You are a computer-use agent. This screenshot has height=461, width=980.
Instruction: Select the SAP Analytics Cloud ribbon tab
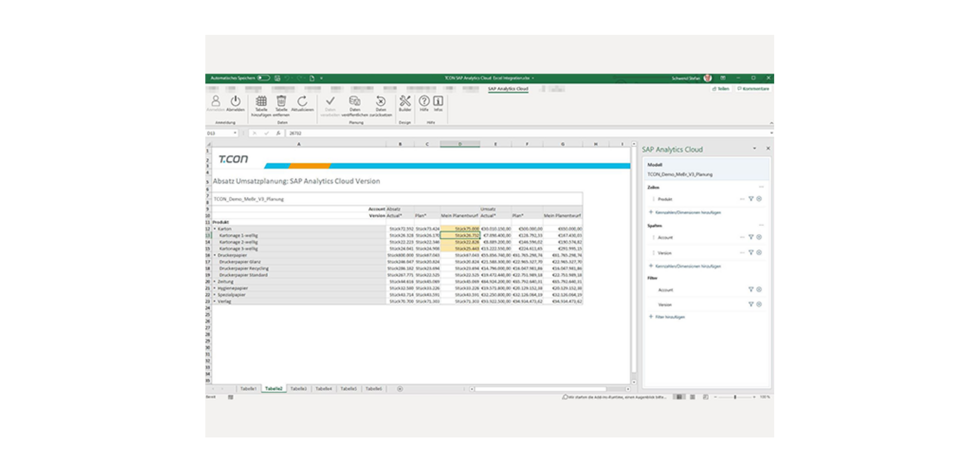pyautogui.click(x=508, y=89)
